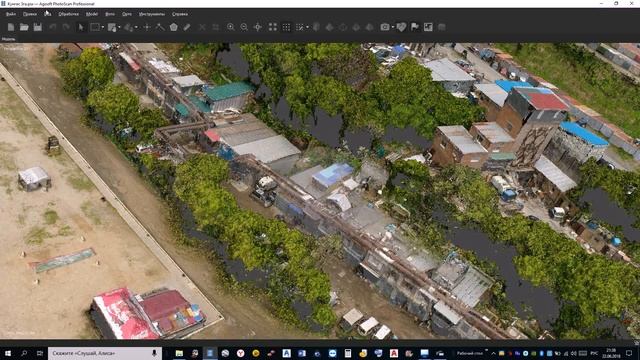This screenshot has width=640, height=360.
Task: Open the red AutoCAD taskbar icon
Action: (394, 353)
